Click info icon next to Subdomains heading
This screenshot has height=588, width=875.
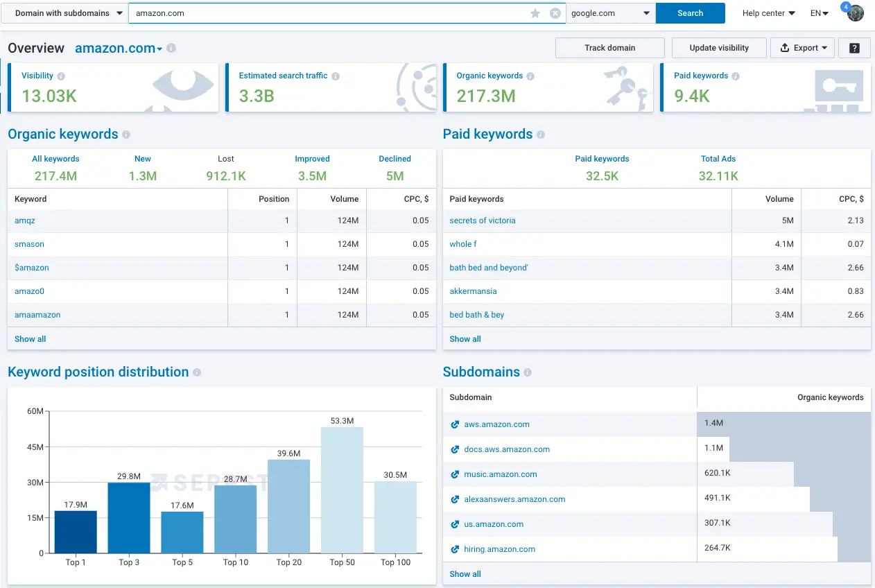click(528, 372)
